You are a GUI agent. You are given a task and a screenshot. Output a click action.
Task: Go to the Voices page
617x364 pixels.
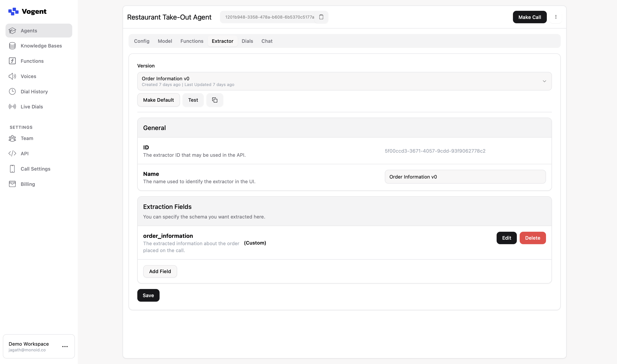tap(28, 76)
